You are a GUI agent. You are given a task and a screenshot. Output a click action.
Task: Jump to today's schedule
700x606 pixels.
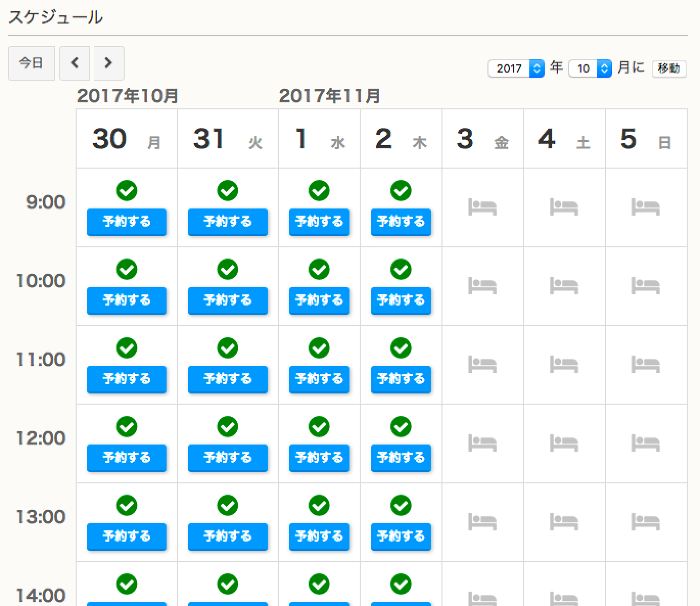tap(31, 63)
